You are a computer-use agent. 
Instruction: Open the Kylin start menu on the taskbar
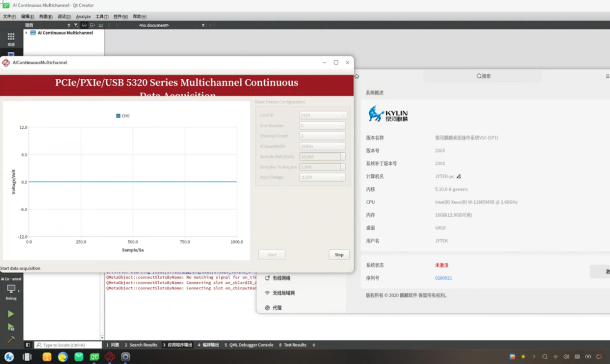[x=10, y=357]
